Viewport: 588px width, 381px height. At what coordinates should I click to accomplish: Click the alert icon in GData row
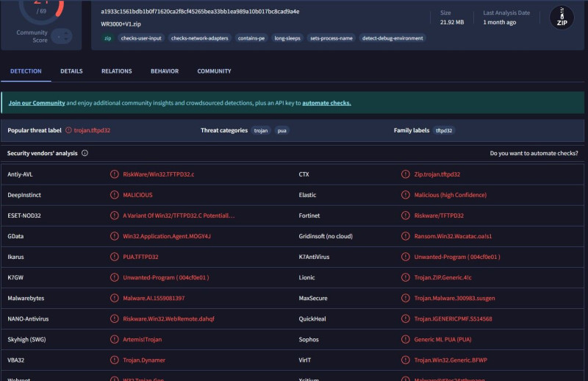[x=115, y=236]
